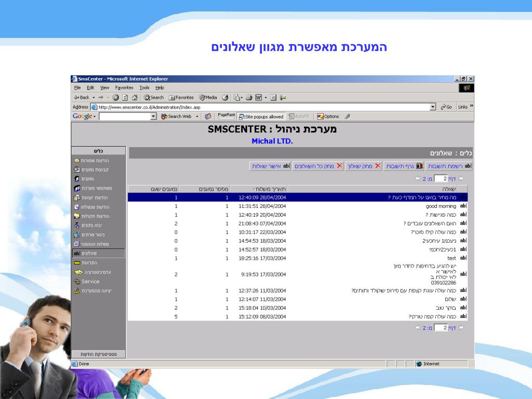The height and width of the screenshot is (399, 532).
Task: Open משתמשי מערכת in the sidebar
Action: coord(93,188)
